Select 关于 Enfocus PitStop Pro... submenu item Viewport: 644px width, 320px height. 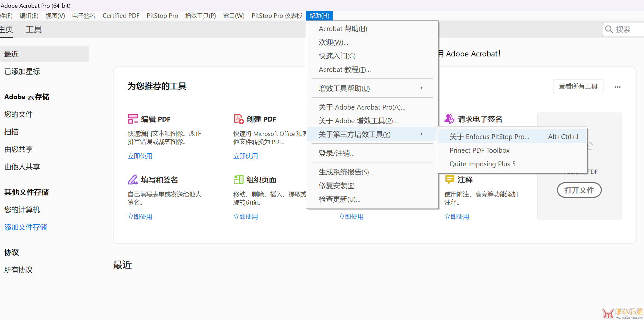(512, 137)
